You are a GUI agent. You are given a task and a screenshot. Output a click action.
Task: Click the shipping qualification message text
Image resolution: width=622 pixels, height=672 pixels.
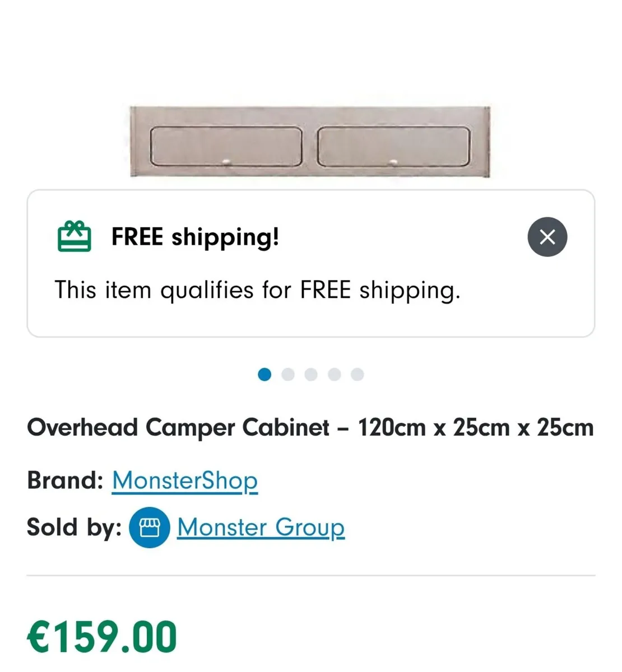[257, 290]
